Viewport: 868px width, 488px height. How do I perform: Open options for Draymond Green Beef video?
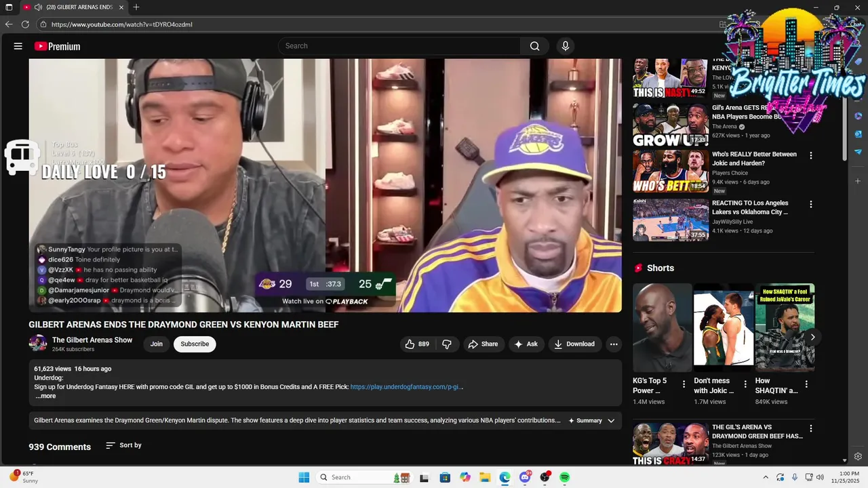point(810,429)
